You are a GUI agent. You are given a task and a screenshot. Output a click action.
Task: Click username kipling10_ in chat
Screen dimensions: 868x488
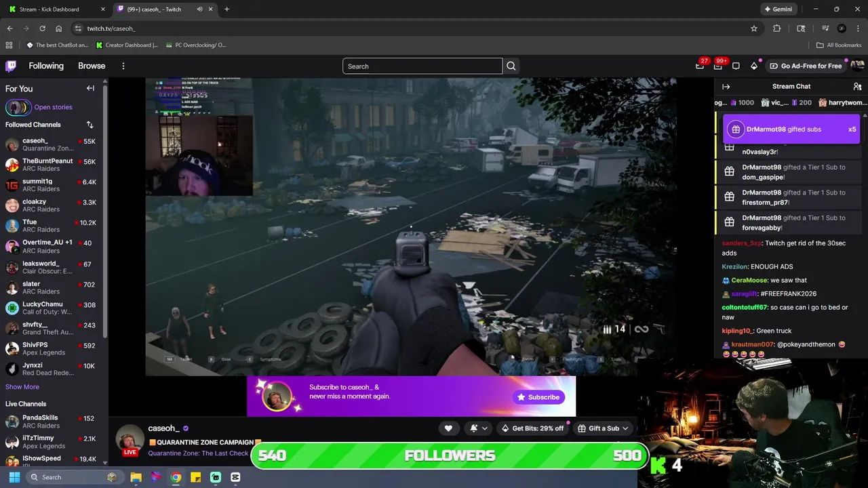click(x=737, y=331)
